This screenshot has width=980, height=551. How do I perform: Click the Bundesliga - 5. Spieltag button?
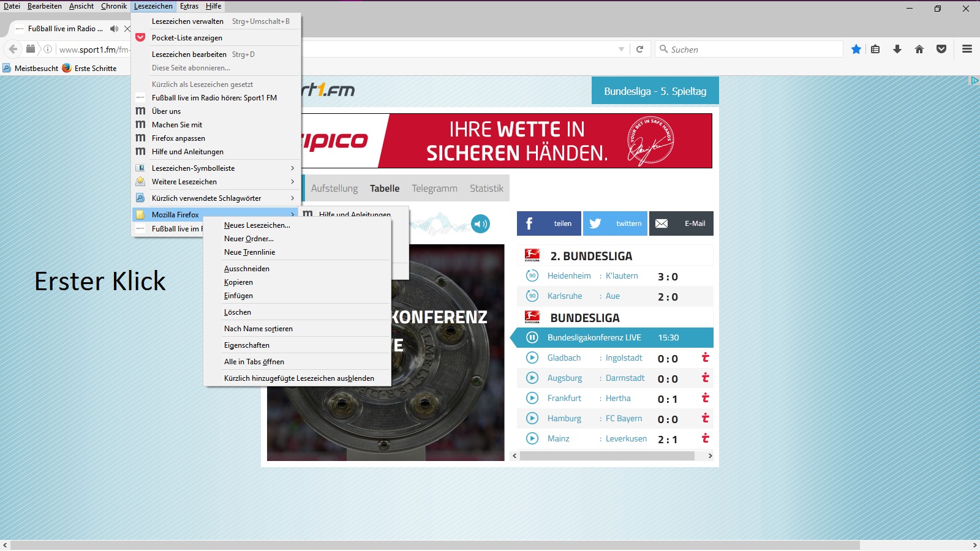click(655, 91)
